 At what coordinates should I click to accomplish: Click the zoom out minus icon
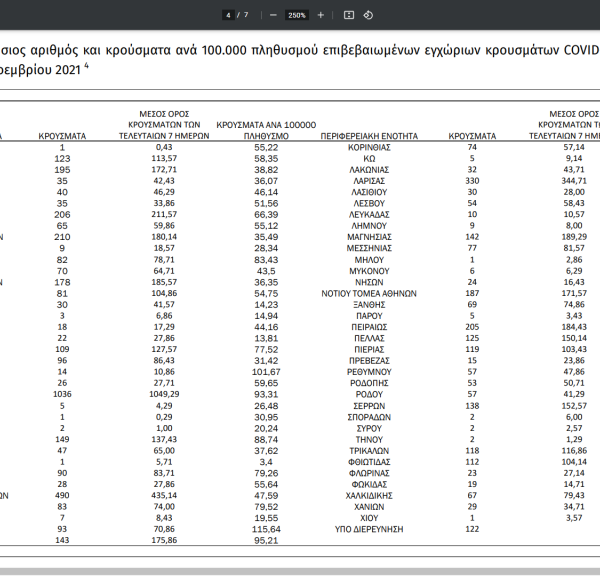(273, 15)
